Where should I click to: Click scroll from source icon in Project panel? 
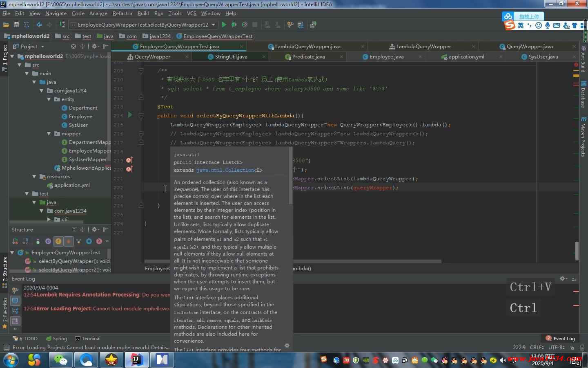tap(73, 46)
